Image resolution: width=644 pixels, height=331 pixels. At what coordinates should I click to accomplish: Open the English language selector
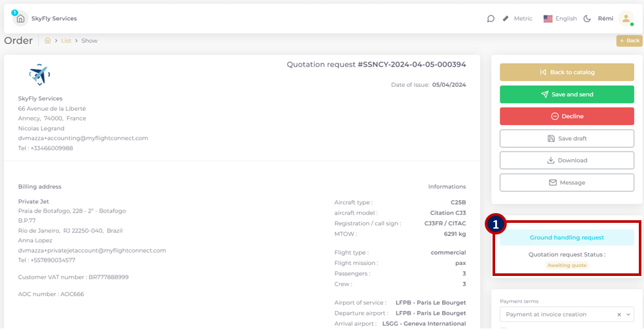click(566, 19)
